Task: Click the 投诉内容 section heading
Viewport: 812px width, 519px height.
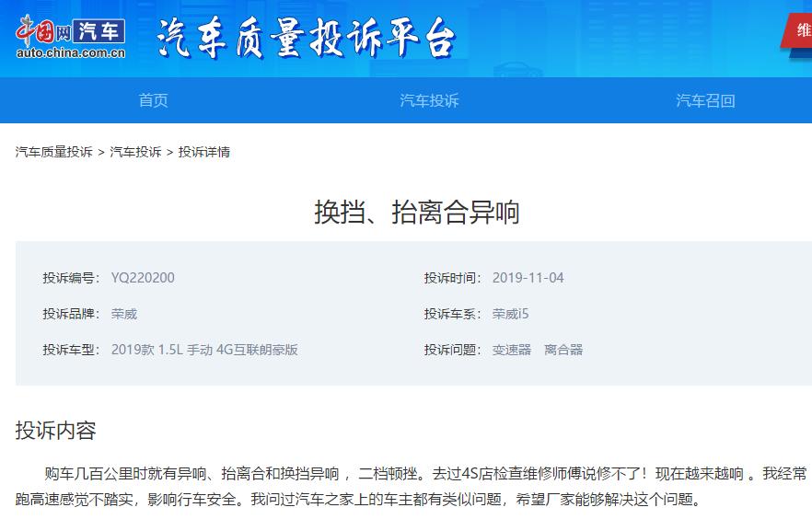Action: [56, 431]
